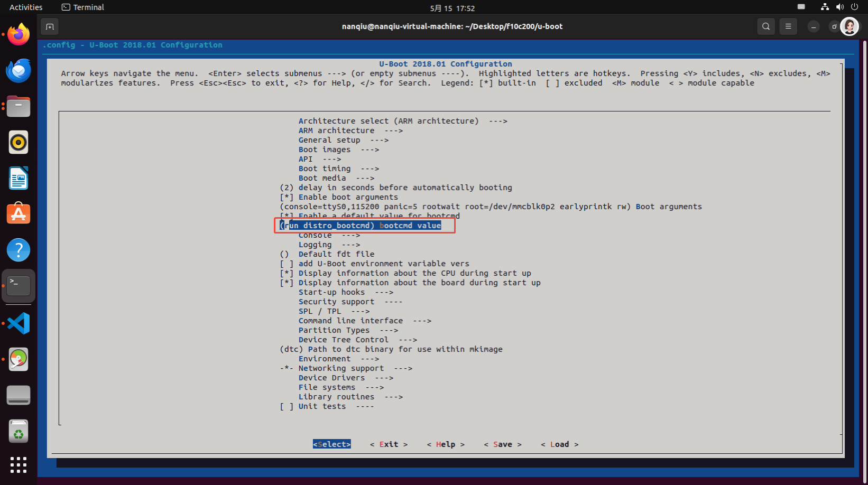This screenshot has width=868, height=485.
Task: Click the Exit button
Action: [x=389, y=444]
